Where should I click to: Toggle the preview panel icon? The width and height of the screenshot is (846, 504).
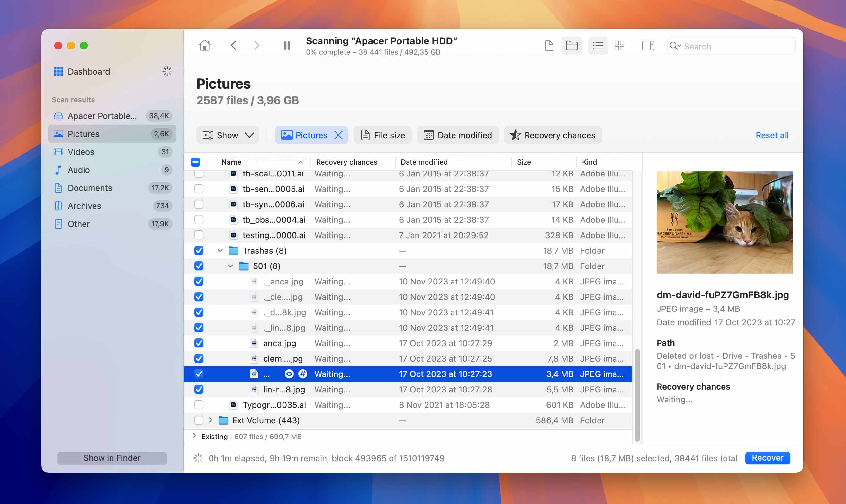click(648, 46)
